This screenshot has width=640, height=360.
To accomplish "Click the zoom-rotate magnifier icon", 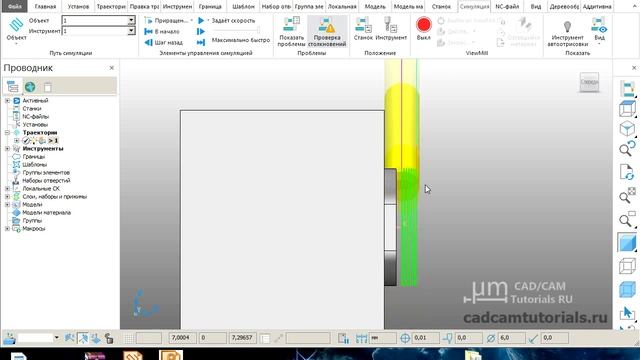I will tap(627, 149).
